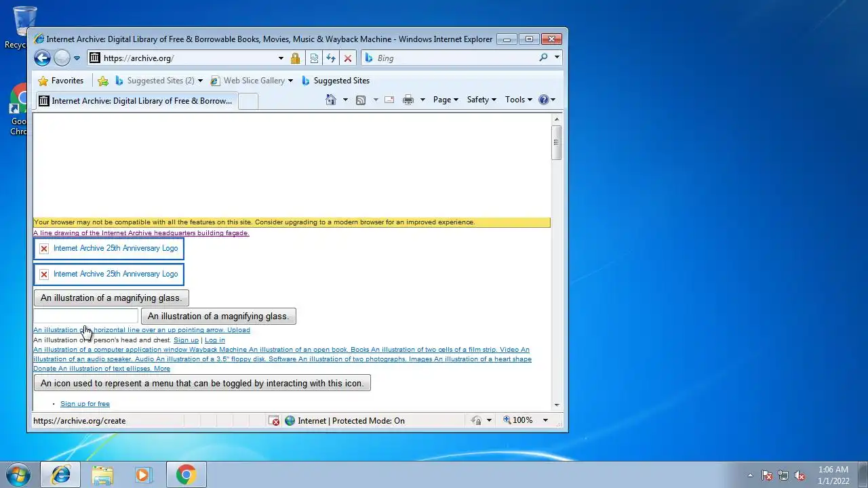The image size is (868, 488).
Task: Click the RSS Feeds icon
Action: pos(361,100)
